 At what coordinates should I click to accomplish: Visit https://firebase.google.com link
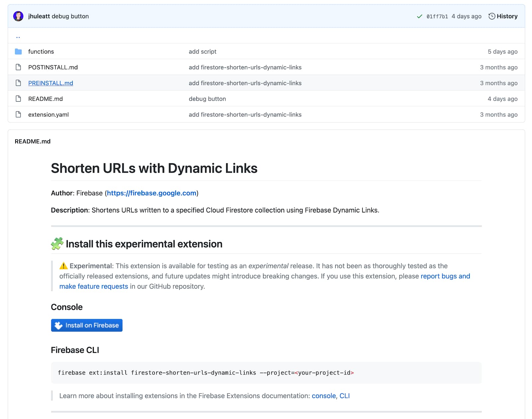tap(152, 193)
